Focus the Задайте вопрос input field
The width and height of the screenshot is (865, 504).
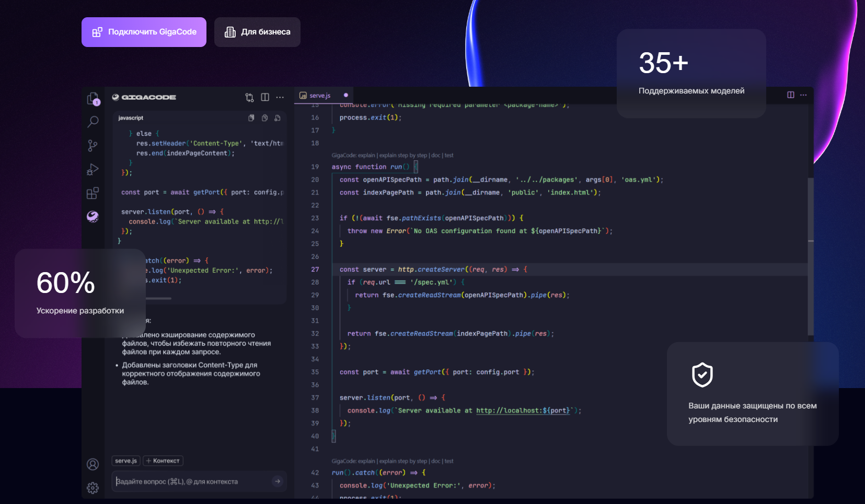pyautogui.click(x=199, y=482)
